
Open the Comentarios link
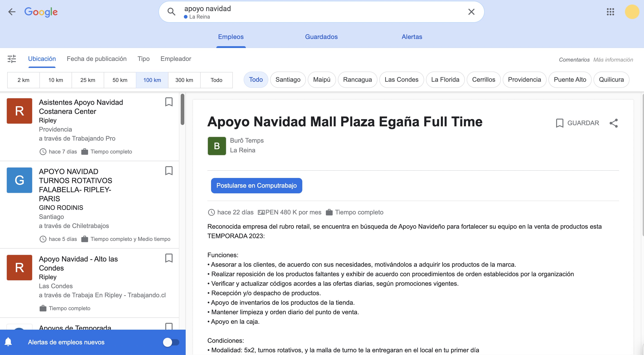coord(574,60)
